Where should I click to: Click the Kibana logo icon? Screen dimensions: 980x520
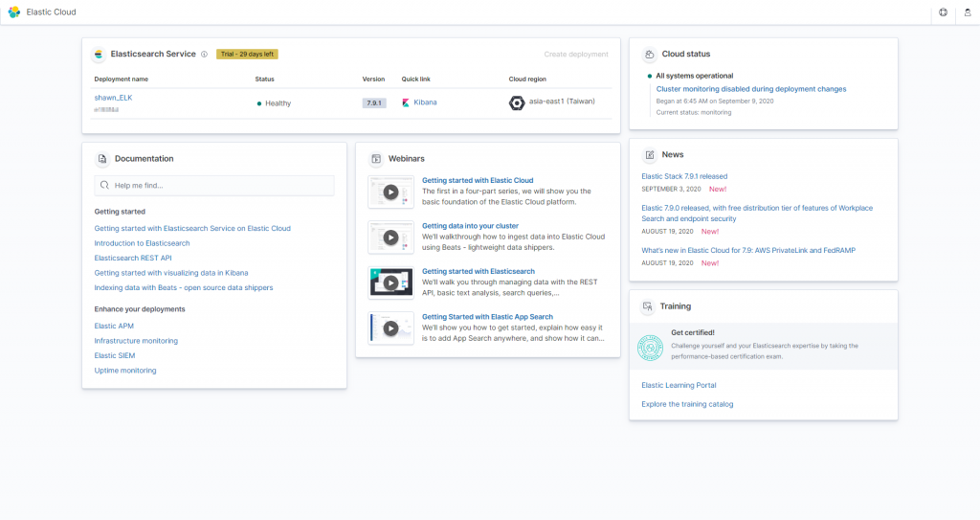[406, 102]
